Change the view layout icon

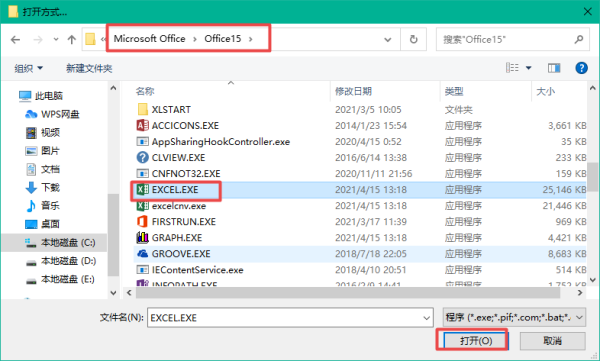[512, 68]
